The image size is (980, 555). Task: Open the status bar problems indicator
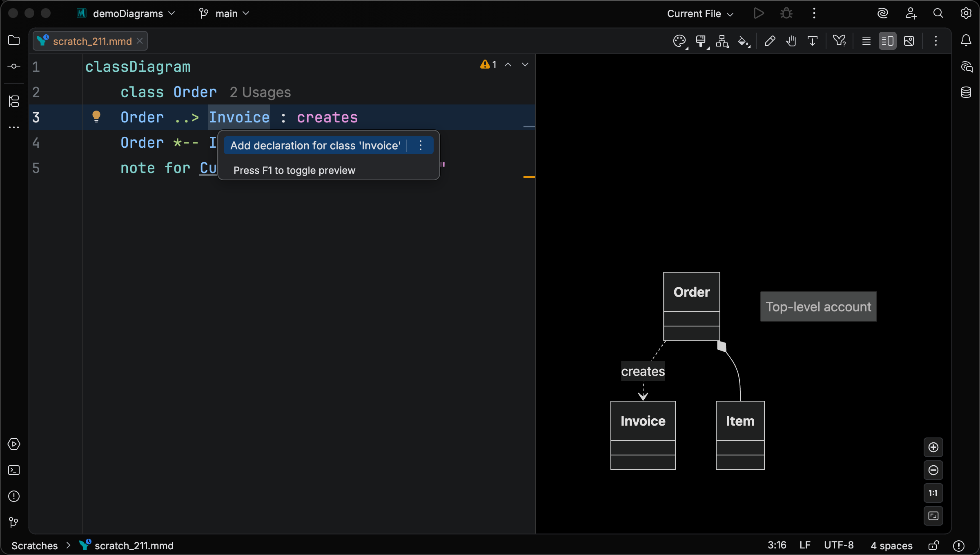pyautogui.click(x=959, y=546)
